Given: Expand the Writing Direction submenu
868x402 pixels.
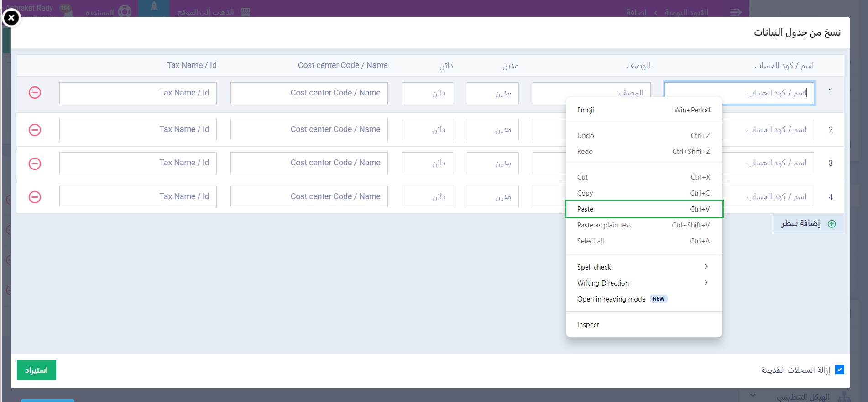Looking at the screenshot, I should (x=643, y=283).
